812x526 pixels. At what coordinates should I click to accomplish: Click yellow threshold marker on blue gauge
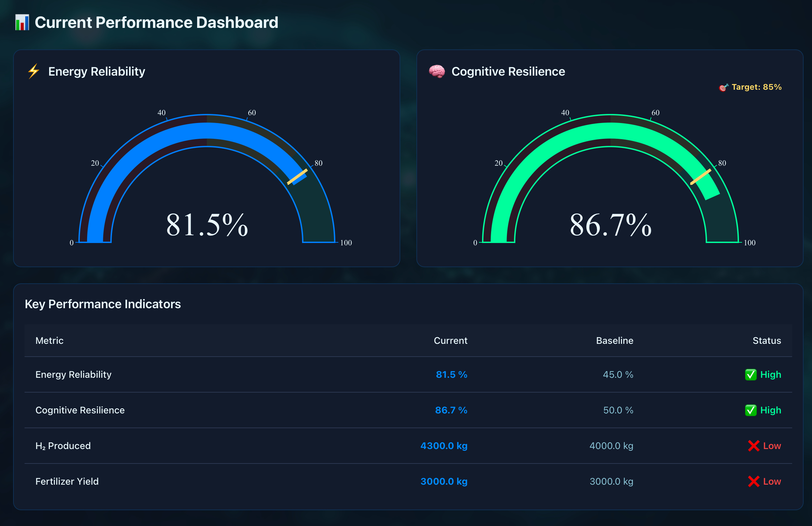[x=297, y=176]
